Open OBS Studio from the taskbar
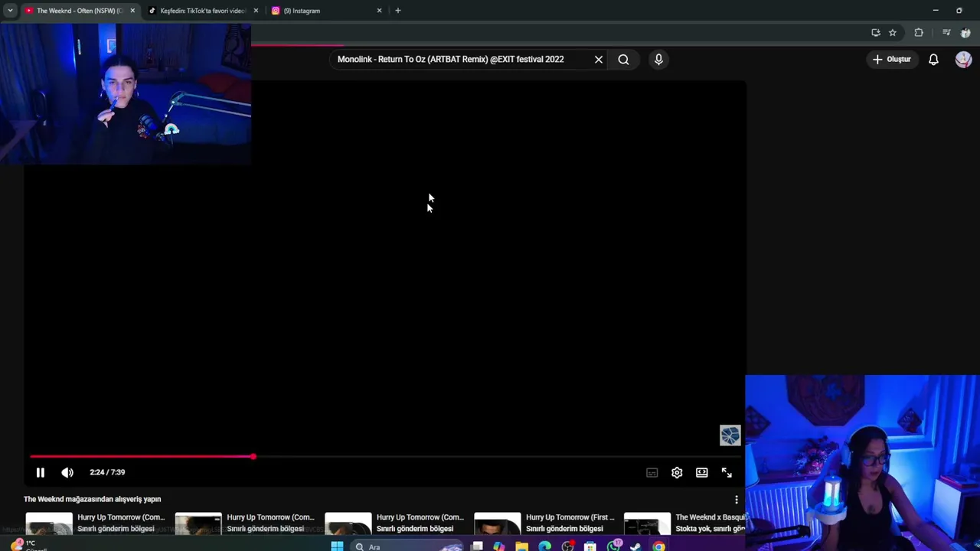The image size is (980, 551). pos(567,546)
